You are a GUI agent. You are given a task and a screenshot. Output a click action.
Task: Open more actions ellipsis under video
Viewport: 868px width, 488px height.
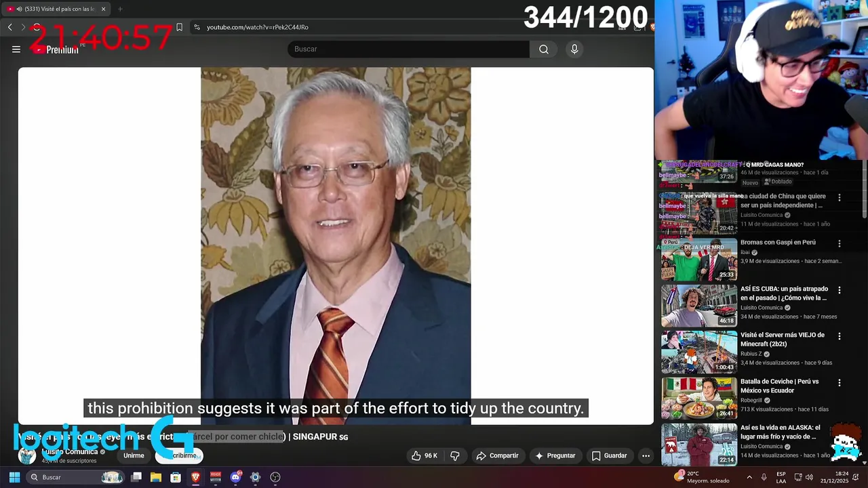(646, 455)
